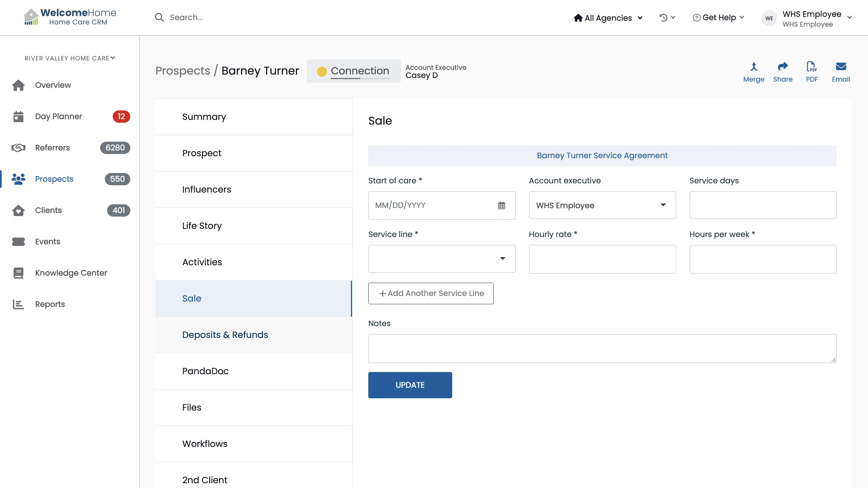
Task: Expand River Valley Home Care menu
Action: [70, 58]
